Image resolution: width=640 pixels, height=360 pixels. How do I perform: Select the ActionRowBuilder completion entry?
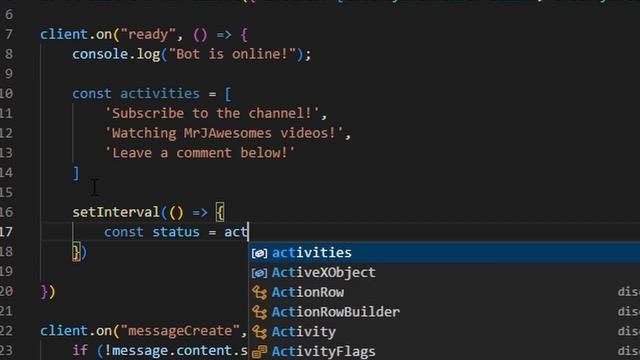point(444,312)
